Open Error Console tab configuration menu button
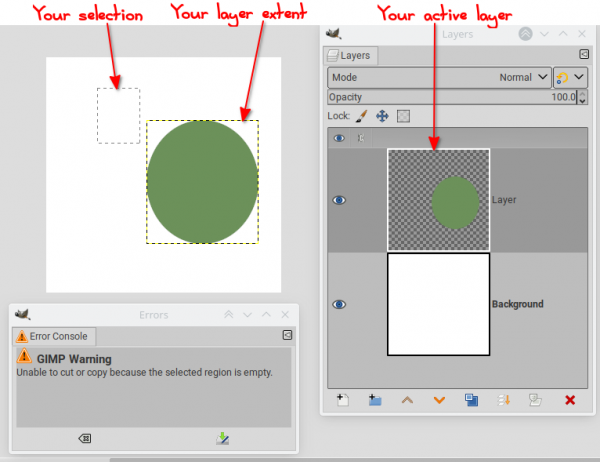The image size is (600, 462). (x=287, y=335)
